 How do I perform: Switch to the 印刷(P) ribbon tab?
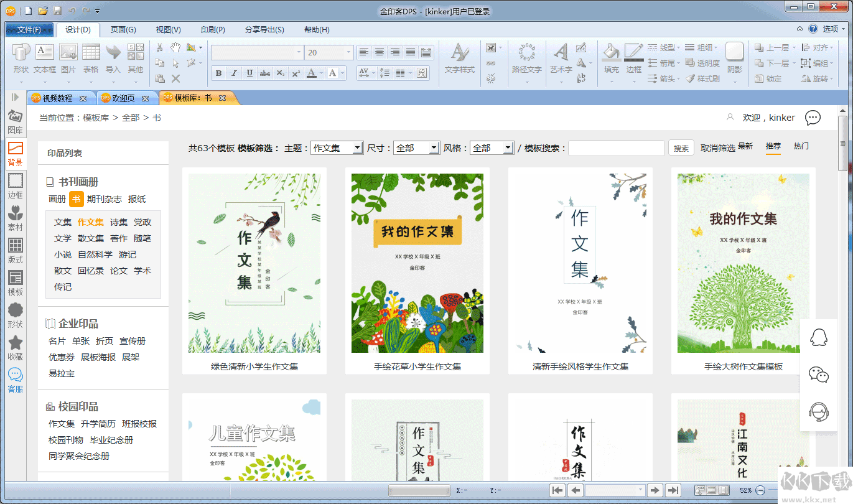coord(213,29)
